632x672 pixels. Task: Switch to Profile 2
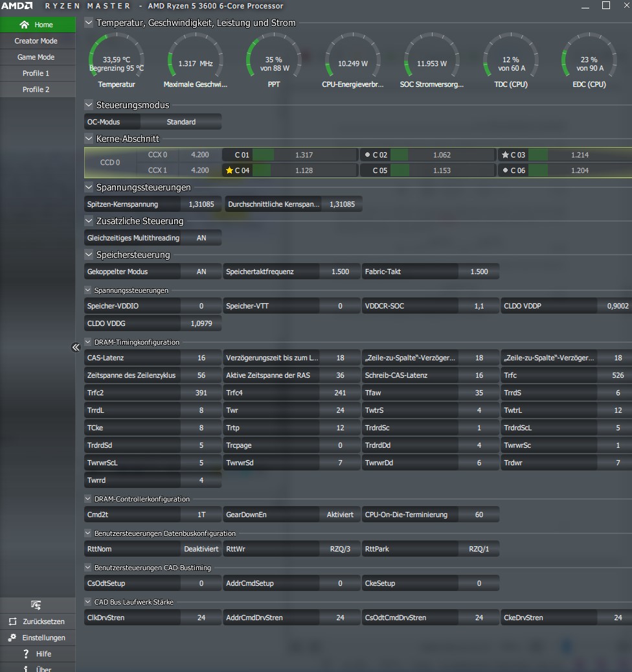pos(38,89)
